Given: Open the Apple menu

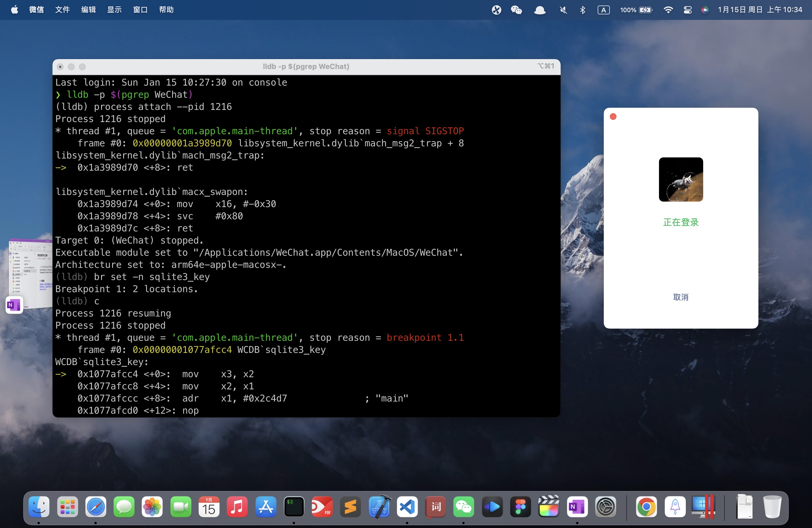Looking at the screenshot, I should [x=14, y=10].
